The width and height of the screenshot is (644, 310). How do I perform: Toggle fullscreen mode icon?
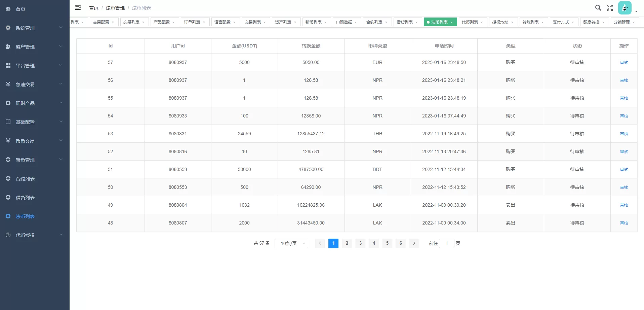(610, 8)
